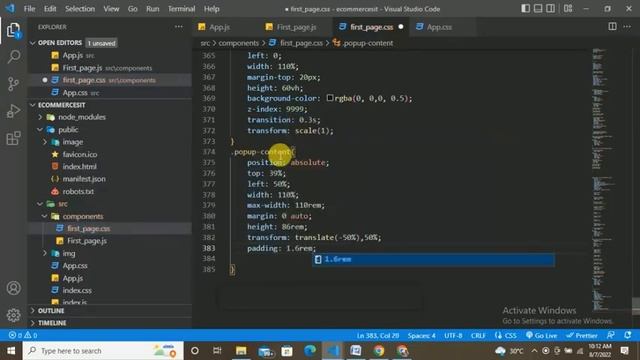
Task: Click the Split Editor Right icon
Action: pyautogui.click(x=612, y=27)
